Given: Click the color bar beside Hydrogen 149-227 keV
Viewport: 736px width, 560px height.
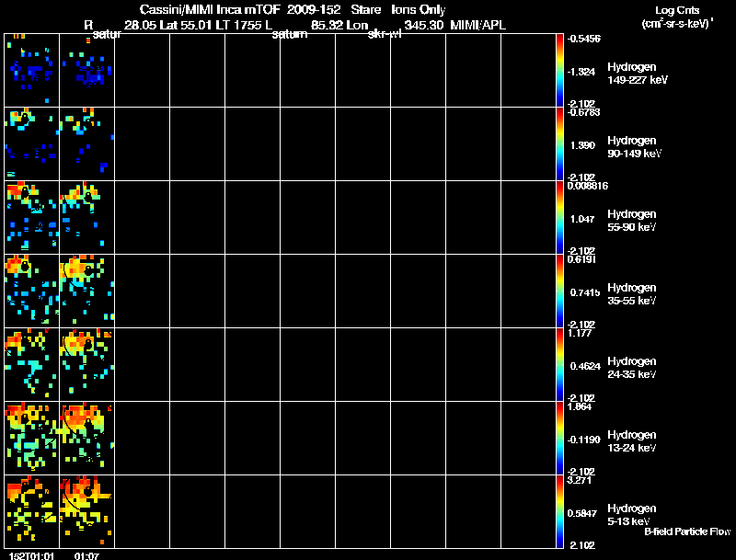Looking at the screenshot, I should (x=559, y=71).
